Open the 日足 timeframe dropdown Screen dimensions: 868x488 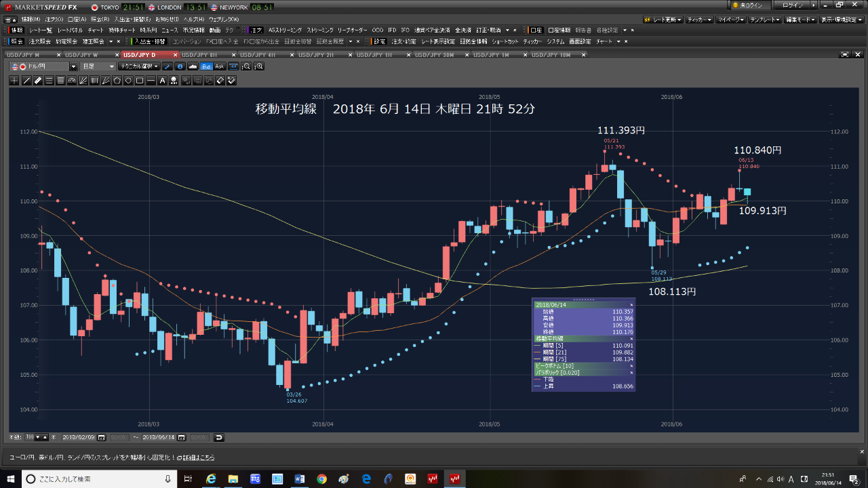click(98, 66)
